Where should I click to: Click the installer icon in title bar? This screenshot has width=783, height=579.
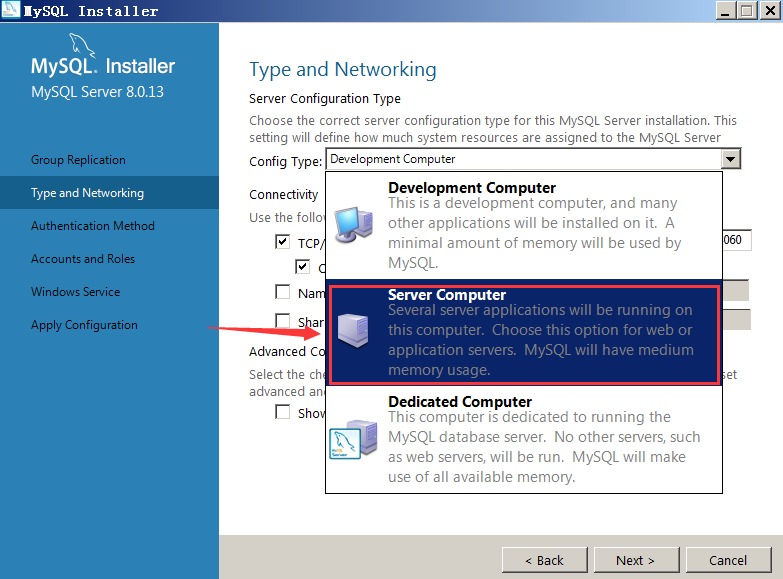pos(10,9)
